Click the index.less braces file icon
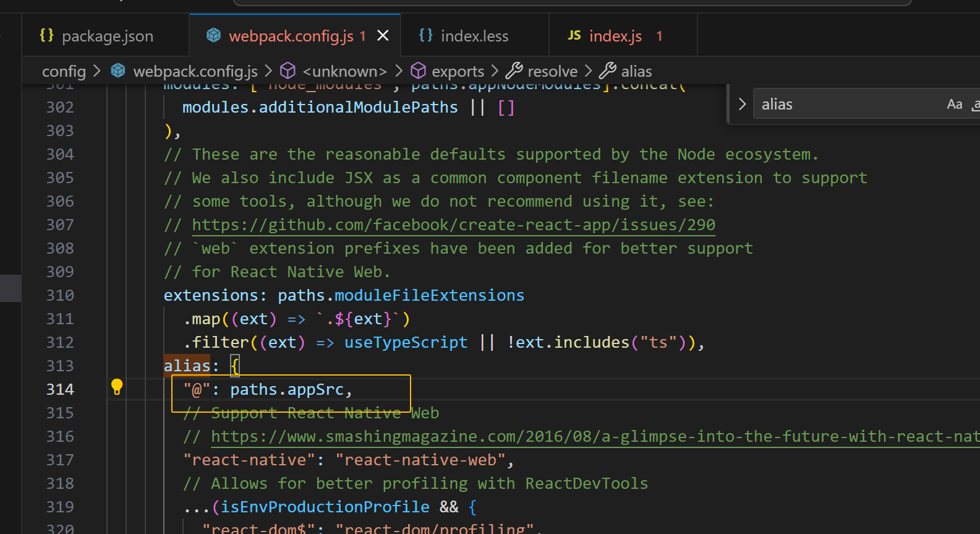 (x=425, y=35)
